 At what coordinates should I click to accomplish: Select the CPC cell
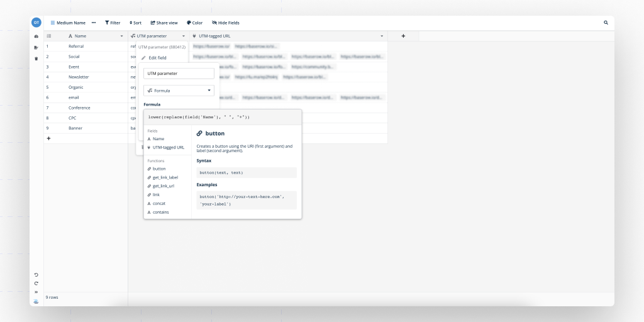tap(96, 118)
